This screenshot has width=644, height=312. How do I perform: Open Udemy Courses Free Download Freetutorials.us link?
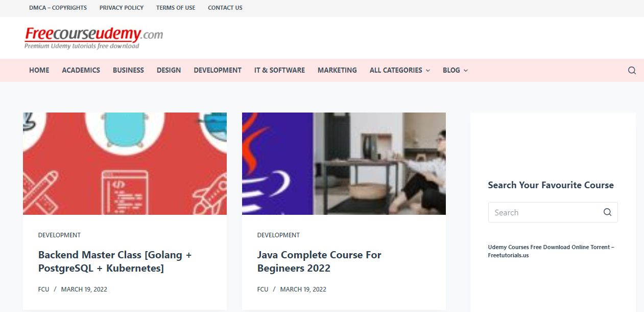tap(551, 251)
